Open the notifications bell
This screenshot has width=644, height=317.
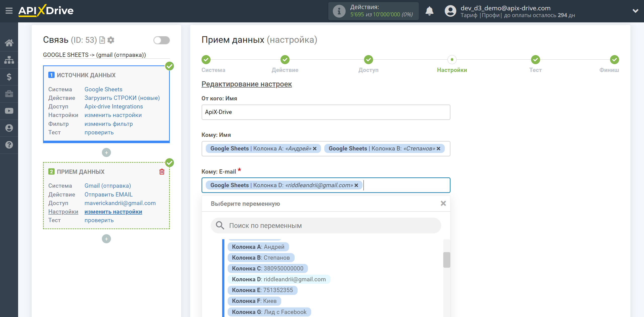pos(429,11)
